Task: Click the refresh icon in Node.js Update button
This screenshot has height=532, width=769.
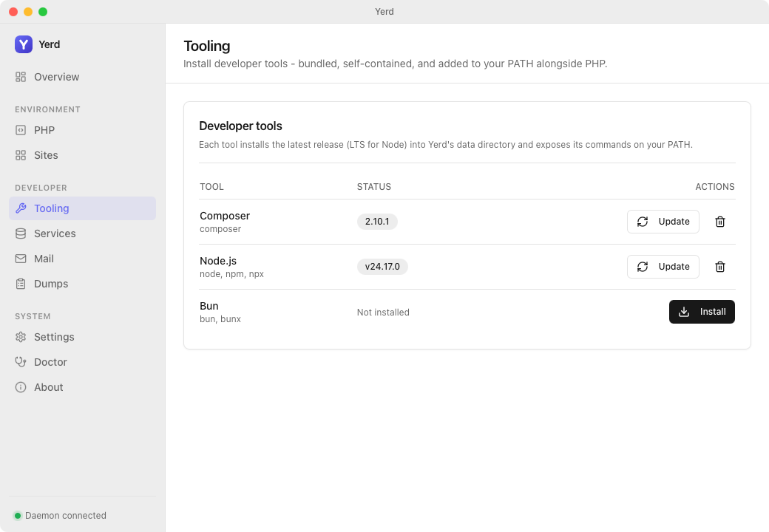Action: click(643, 267)
